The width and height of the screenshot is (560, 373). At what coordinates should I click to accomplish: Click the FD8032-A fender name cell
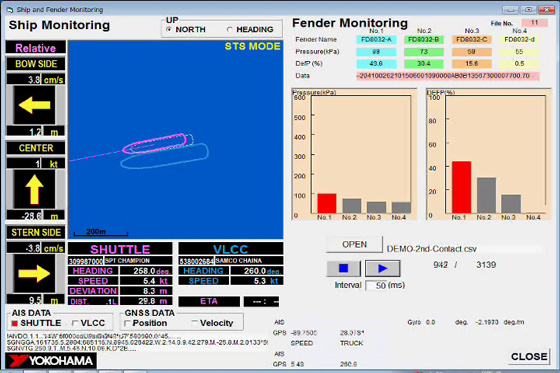coord(376,40)
